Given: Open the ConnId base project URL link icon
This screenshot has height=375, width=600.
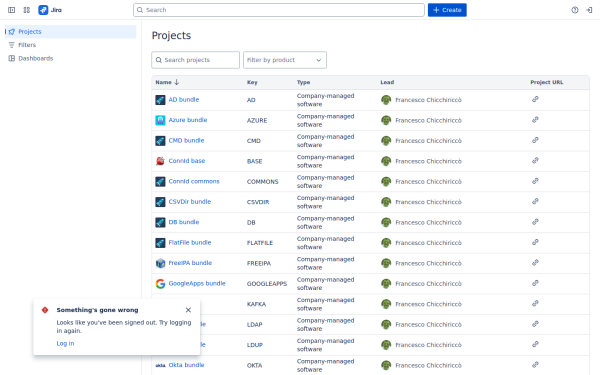Looking at the screenshot, I should click(x=535, y=161).
